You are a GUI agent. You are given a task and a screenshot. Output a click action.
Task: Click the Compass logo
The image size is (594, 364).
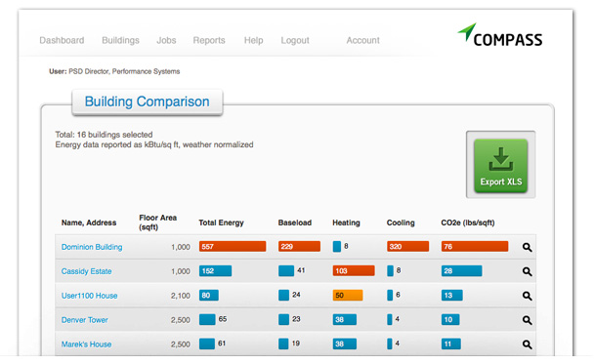click(499, 35)
